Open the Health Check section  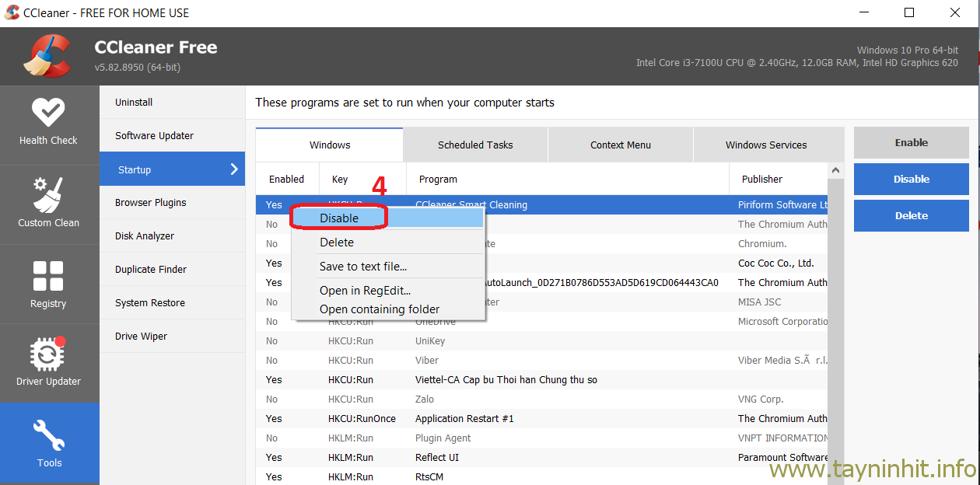coord(48,121)
